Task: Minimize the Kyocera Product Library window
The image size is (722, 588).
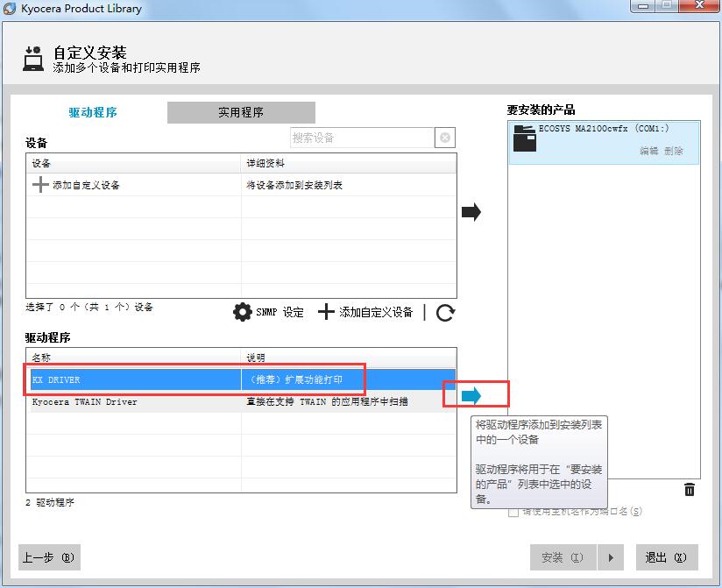Action: [643, 5]
